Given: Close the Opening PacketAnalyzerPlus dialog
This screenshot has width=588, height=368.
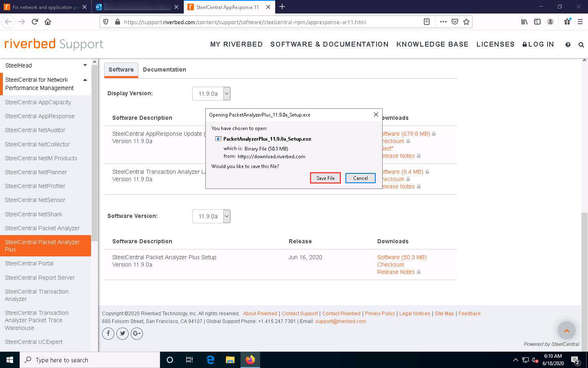Looking at the screenshot, I should tap(376, 114).
